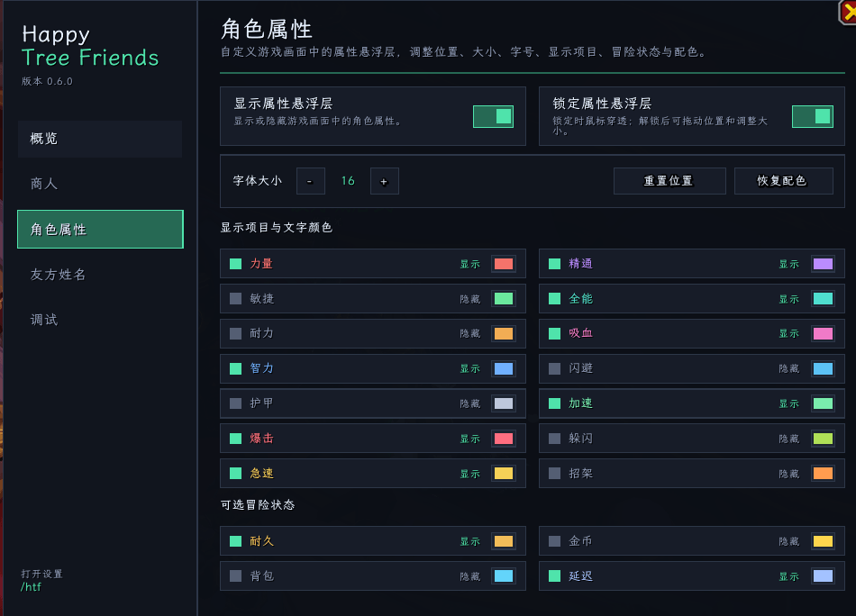This screenshot has width=856, height=616.
Task: Open the 背包 color swatch
Action: [504, 575]
